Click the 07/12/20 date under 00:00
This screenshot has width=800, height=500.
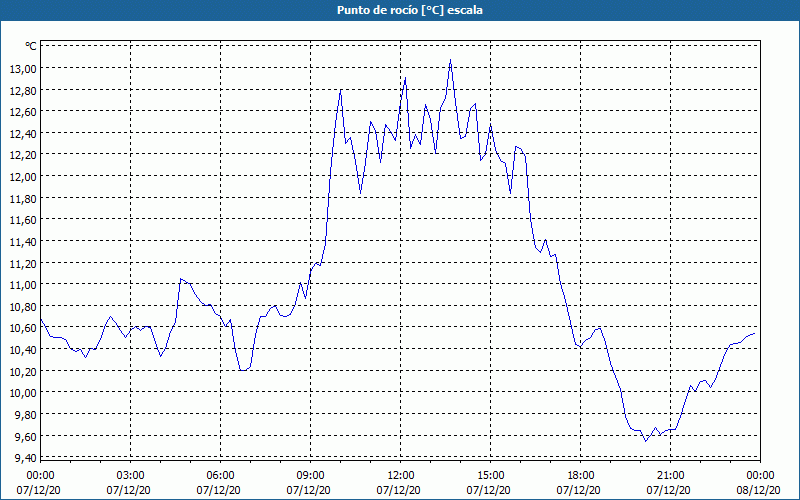(38, 490)
